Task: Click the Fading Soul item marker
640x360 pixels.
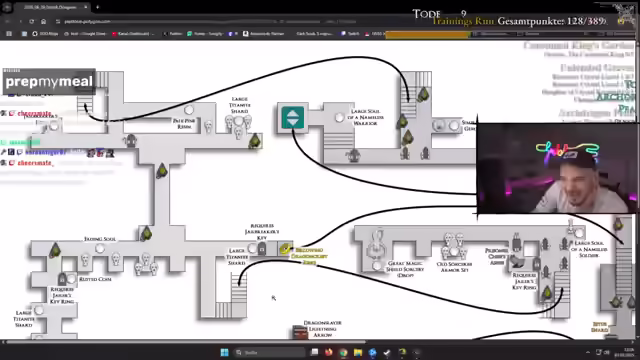Action: [100, 248]
